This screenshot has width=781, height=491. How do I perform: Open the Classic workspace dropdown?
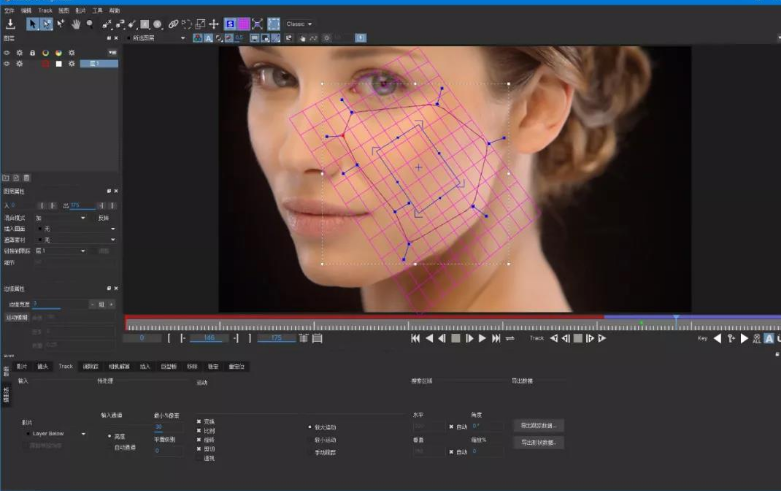point(299,24)
